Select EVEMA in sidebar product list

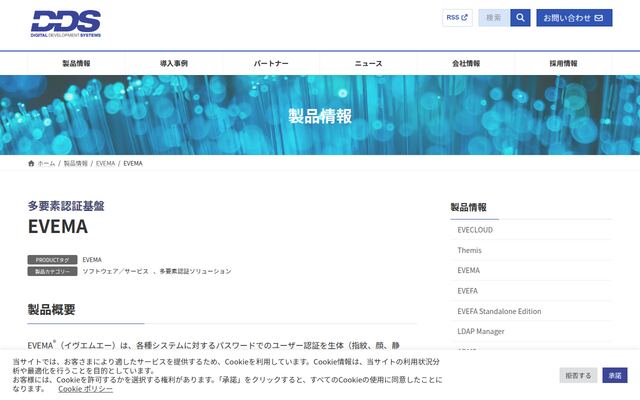(531, 270)
